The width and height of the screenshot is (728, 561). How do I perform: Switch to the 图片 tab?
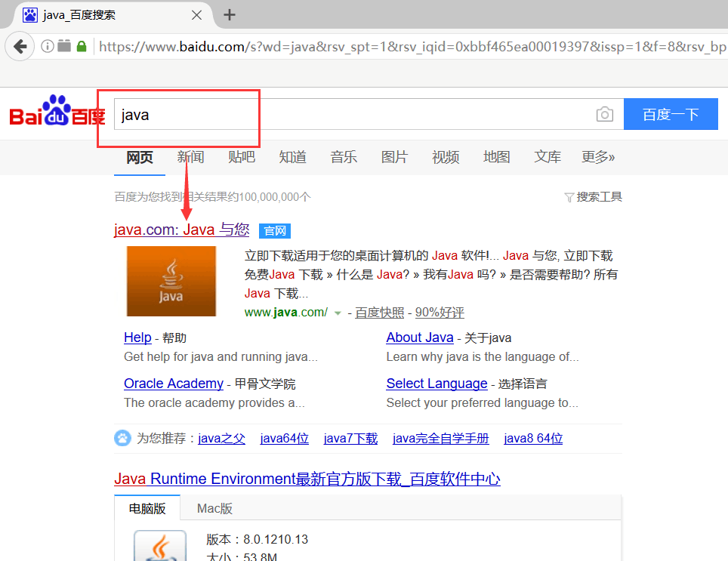(x=395, y=157)
